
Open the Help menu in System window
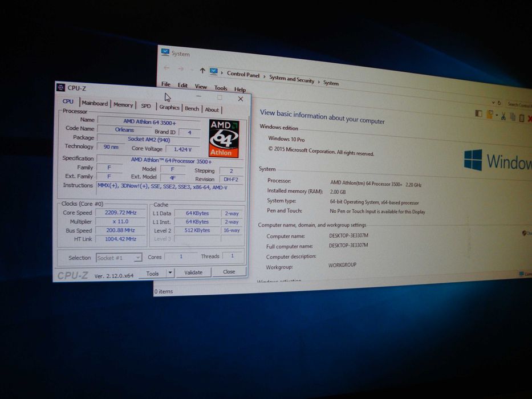(240, 89)
